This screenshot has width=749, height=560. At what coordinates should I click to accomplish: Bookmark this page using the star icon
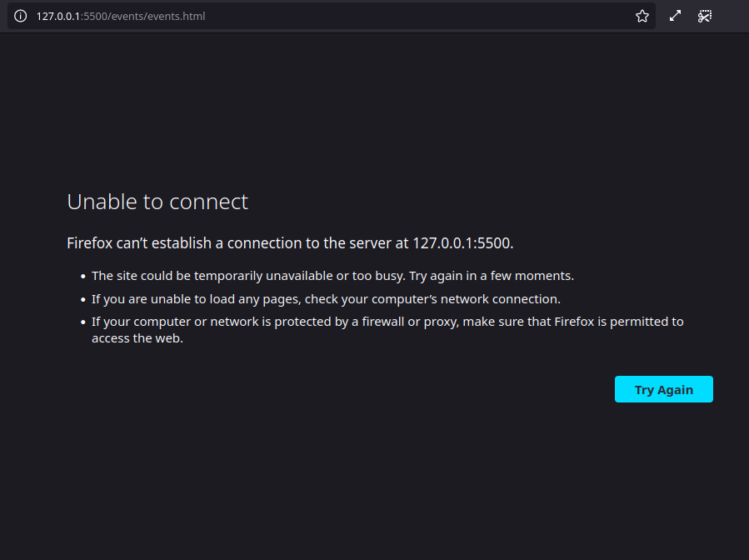tap(642, 15)
